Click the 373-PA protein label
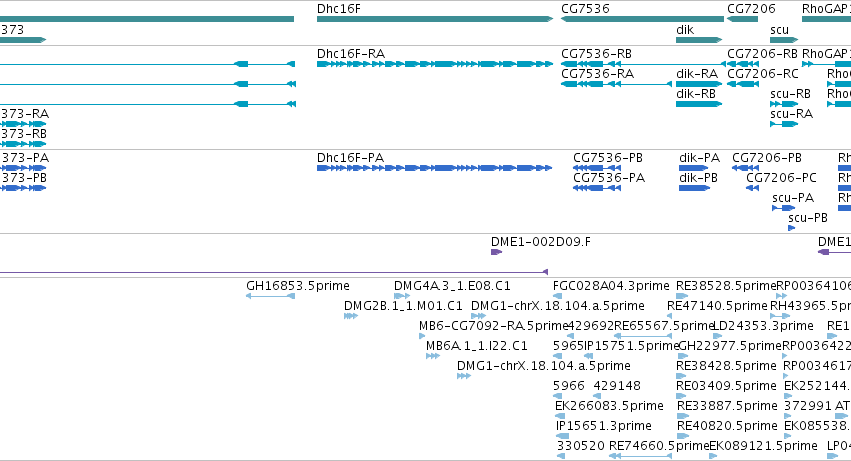The image size is (851, 461). tap(24, 158)
